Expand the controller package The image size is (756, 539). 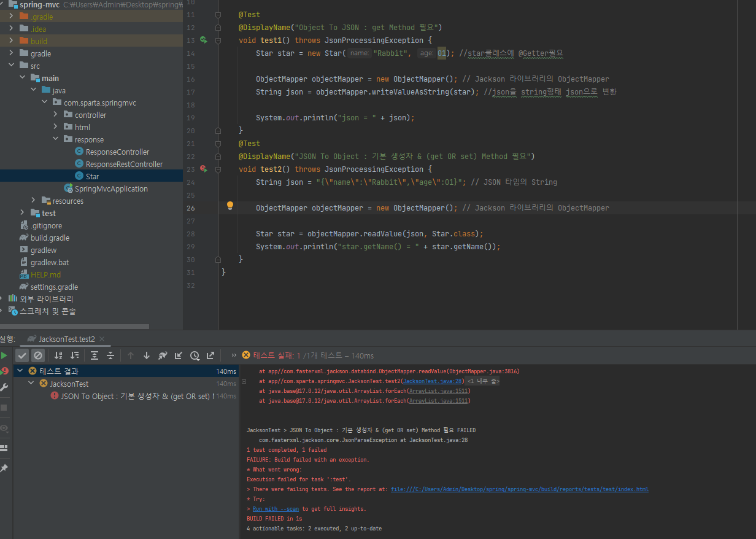tap(55, 115)
